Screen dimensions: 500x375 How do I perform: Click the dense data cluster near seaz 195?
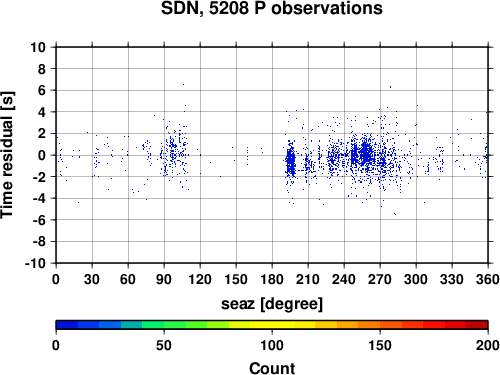291,161
